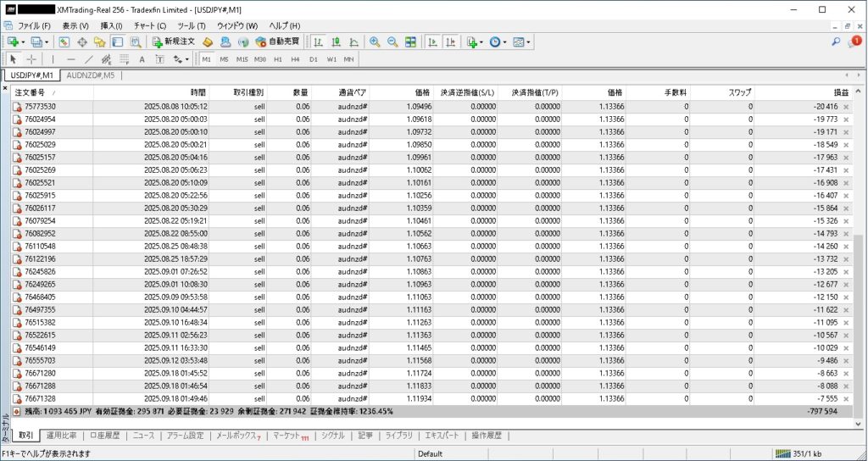Pick the trendline drawing tool

click(x=89, y=59)
